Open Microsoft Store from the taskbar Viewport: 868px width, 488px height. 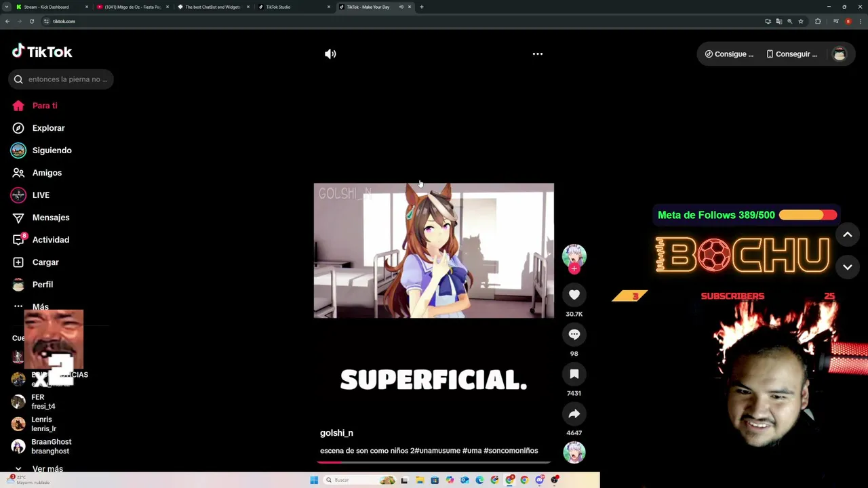click(435, 480)
